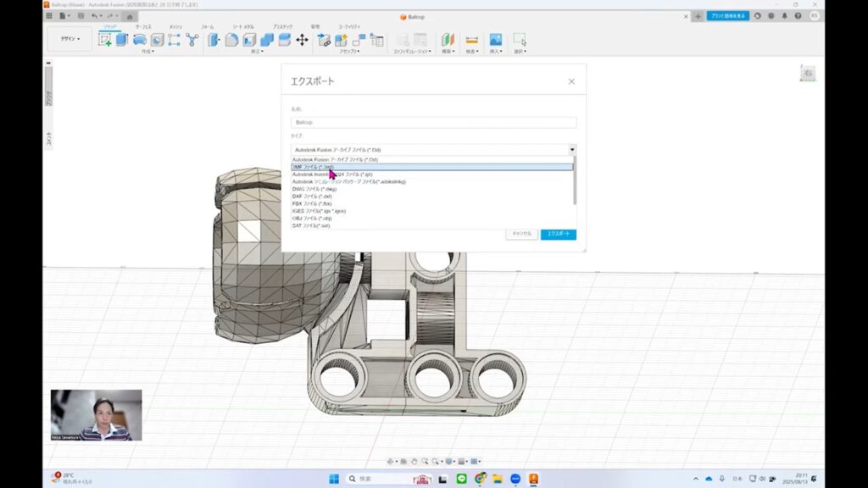Select the Combine bodies icon
The height and width of the screenshot is (488, 868).
(267, 39)
